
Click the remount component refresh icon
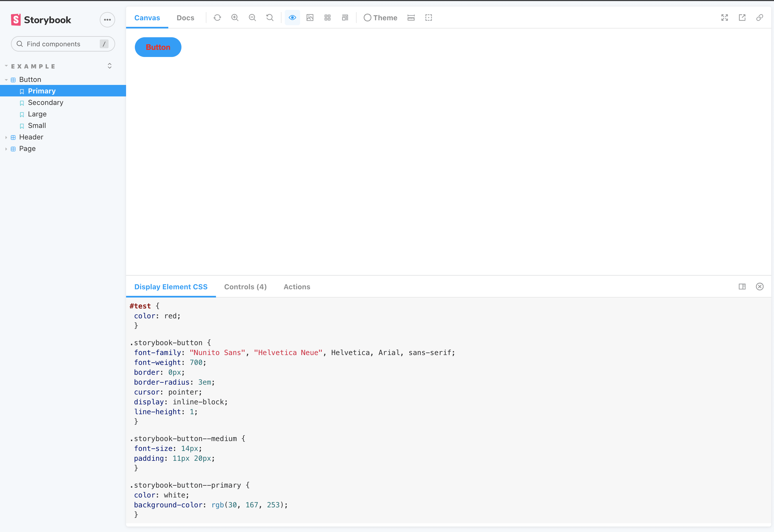click(x=217, y=18)
